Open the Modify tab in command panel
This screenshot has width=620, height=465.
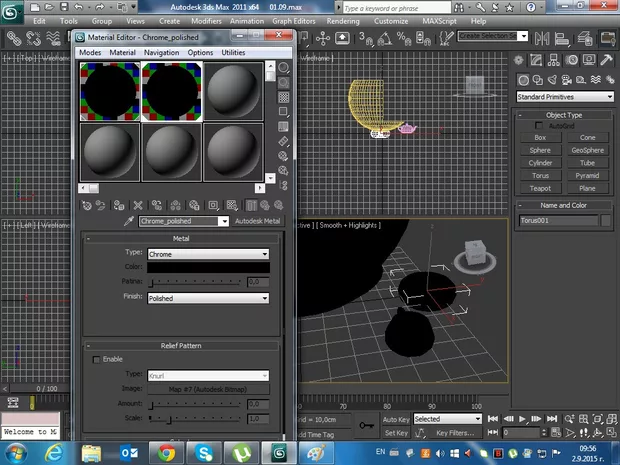537,59
